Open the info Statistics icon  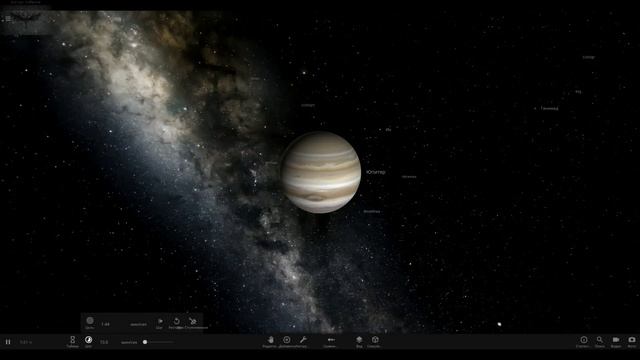(x=584, y=340)
